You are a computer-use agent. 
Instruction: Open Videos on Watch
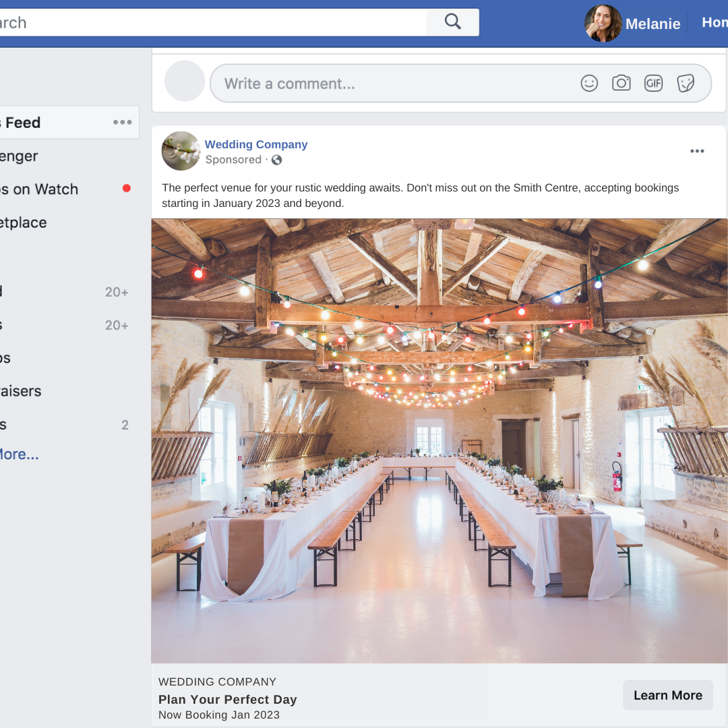pyautogui.click(x=38, y=189)
